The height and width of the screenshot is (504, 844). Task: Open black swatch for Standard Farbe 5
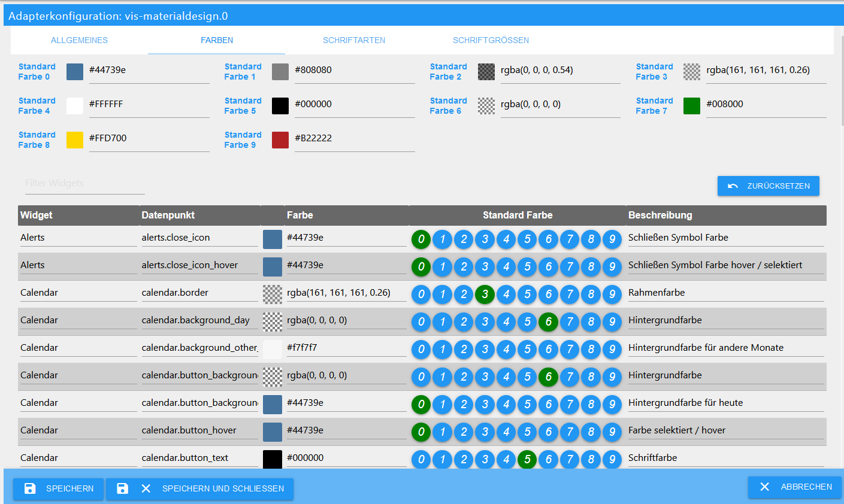tap(280, 106)
